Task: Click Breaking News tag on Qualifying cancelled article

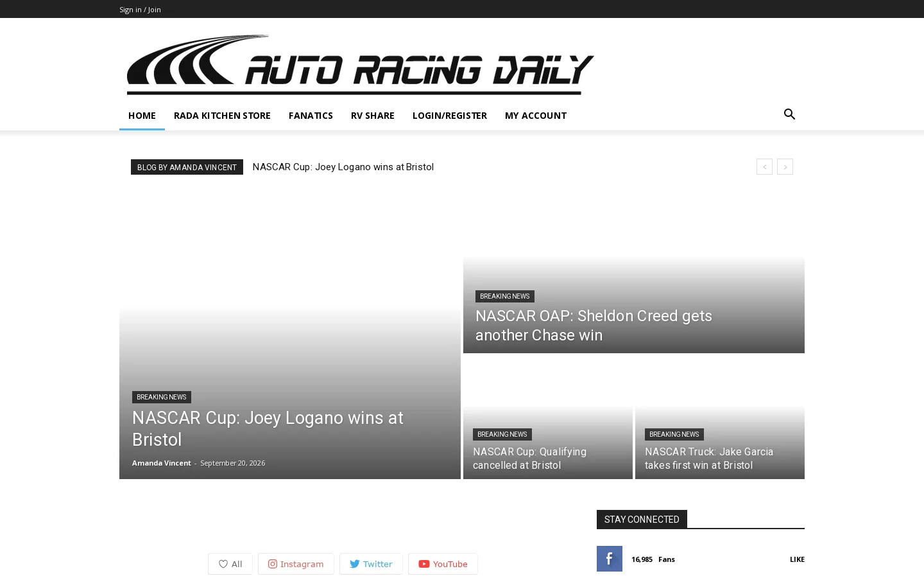Action: (x=502, y=434)
